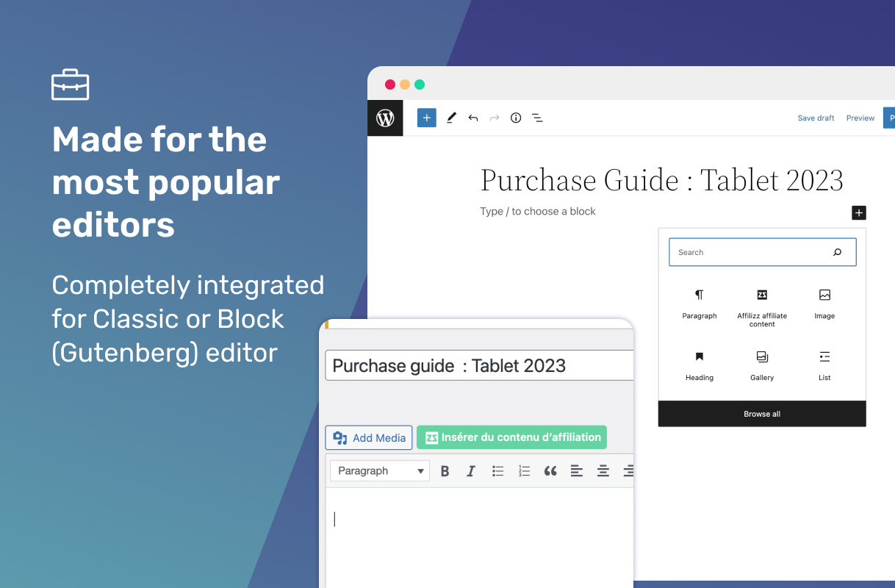The image size is (895, 588).
Task: Select the pencil Tools icon in the top toolbar
Action: (451, 118)
